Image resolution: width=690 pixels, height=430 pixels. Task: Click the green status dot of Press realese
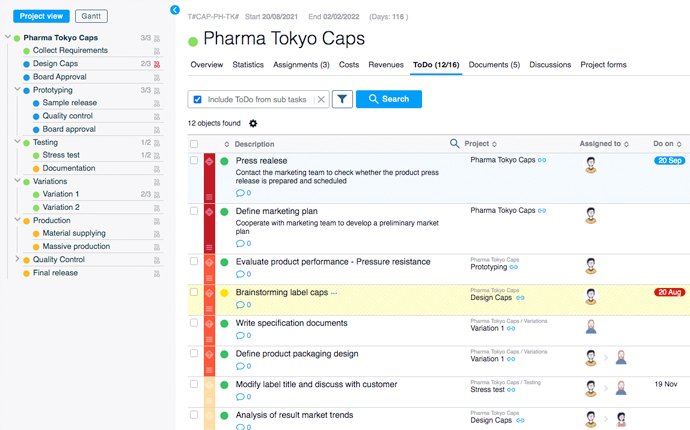coord(225,160)
